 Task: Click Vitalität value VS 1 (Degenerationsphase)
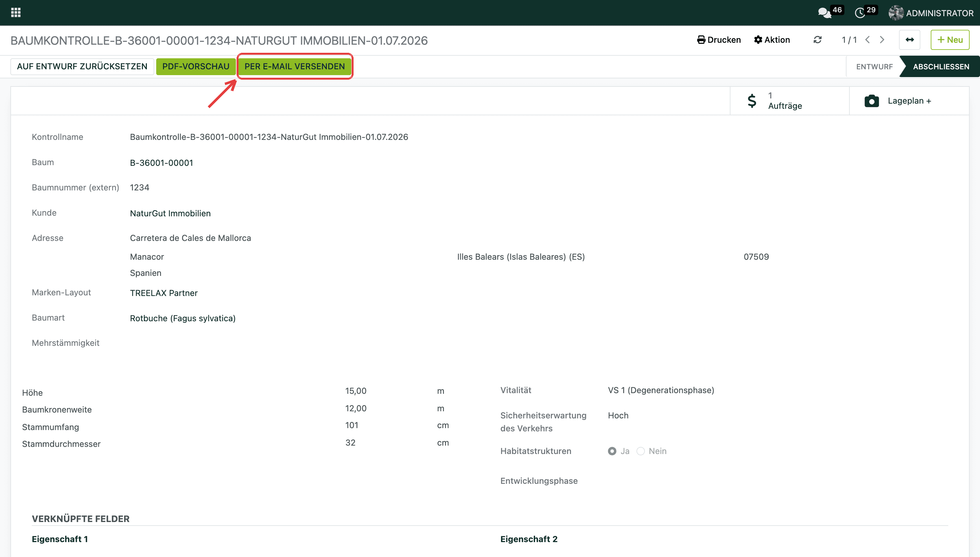661,390
